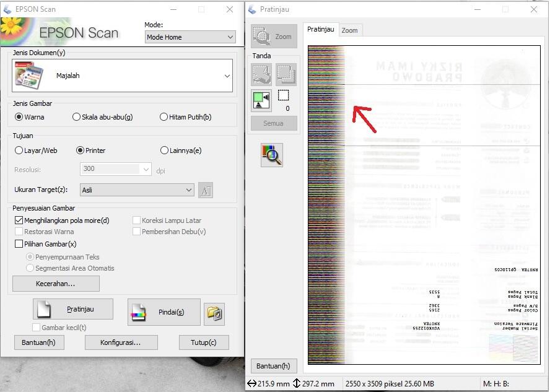The height and width of the screenshot is (392, 550).
Task: Click the EPSON Scan title bar icon
Action: pos(7,9)
